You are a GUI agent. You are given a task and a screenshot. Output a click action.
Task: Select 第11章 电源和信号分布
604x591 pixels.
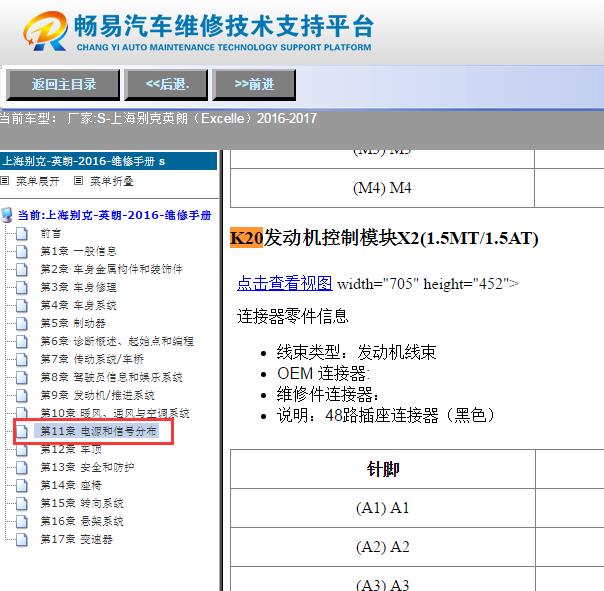(99, 431)
